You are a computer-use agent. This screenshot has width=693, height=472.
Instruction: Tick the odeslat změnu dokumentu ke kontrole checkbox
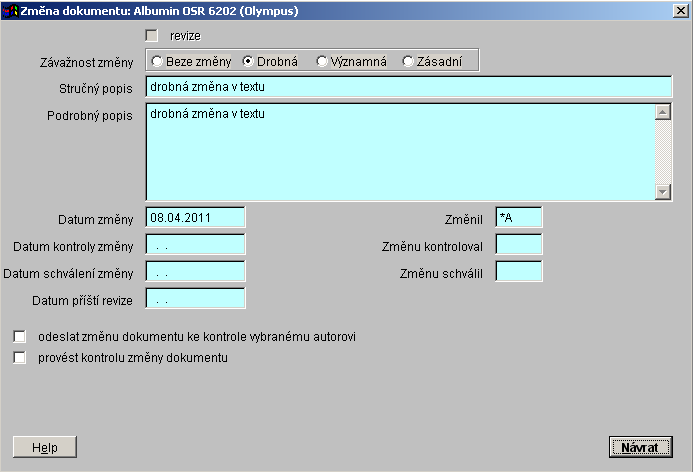[x=19, y=337]
